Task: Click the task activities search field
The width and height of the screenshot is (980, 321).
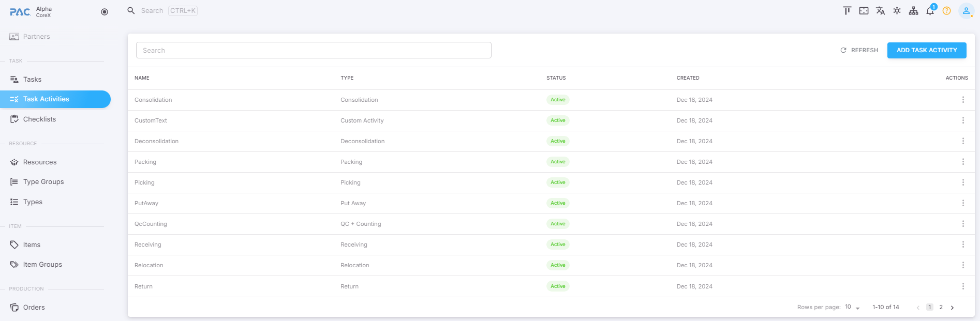Action: click(313, 50)
